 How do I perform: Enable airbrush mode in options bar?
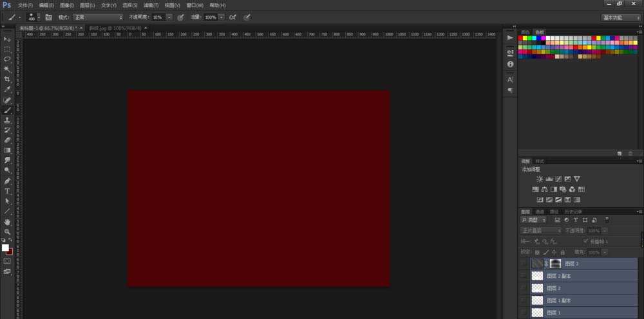[x=233, y=17]
